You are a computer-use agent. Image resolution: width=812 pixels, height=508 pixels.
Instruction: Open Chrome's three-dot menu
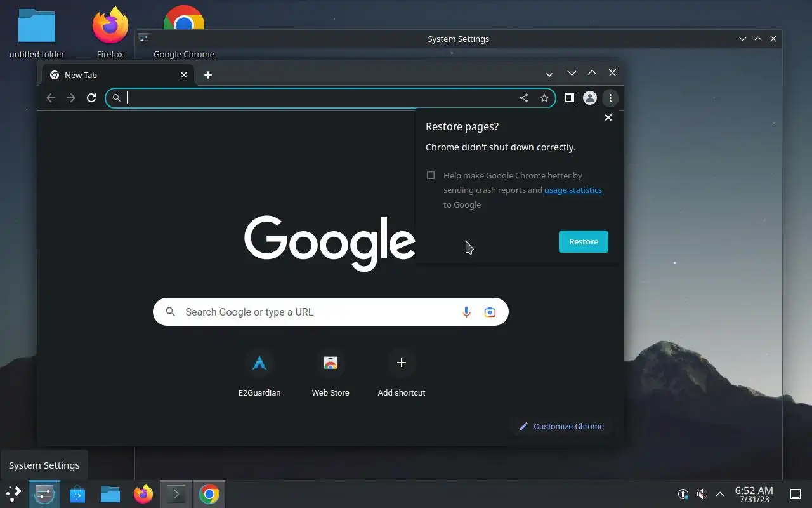click(x=610, y=98)
